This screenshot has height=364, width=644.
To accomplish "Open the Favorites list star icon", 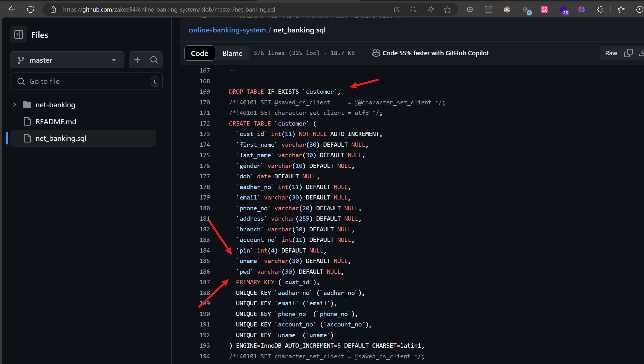I will point(621,10).
